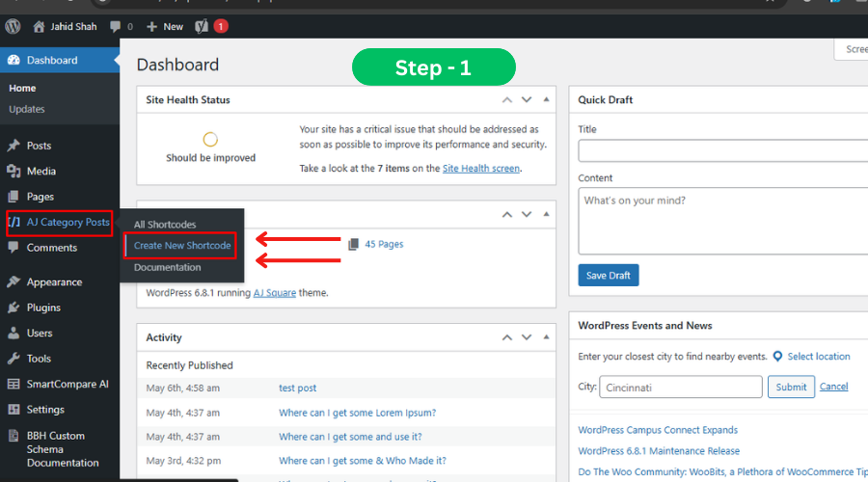Open the AJ Square theme link

(x=275, y=293)
